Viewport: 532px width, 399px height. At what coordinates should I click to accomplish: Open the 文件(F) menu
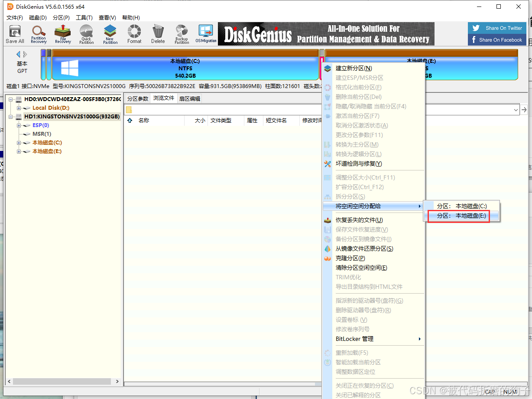tap(15, 18)
